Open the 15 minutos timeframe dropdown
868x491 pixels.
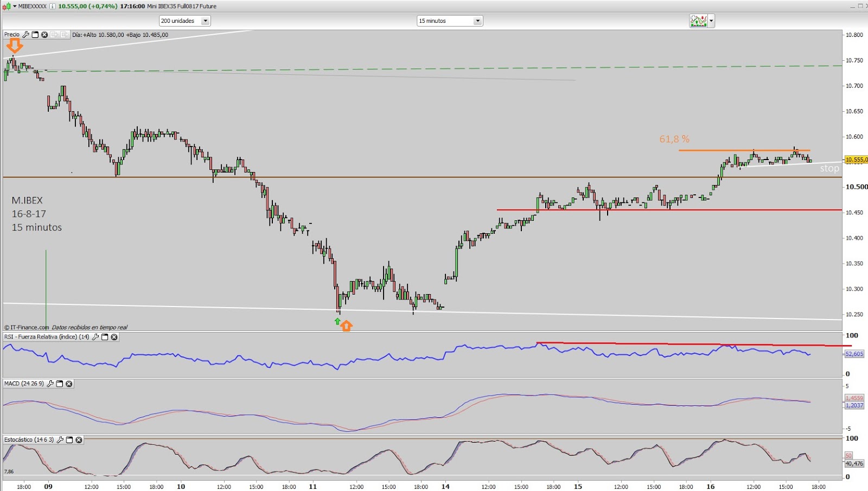click(450, 21)
